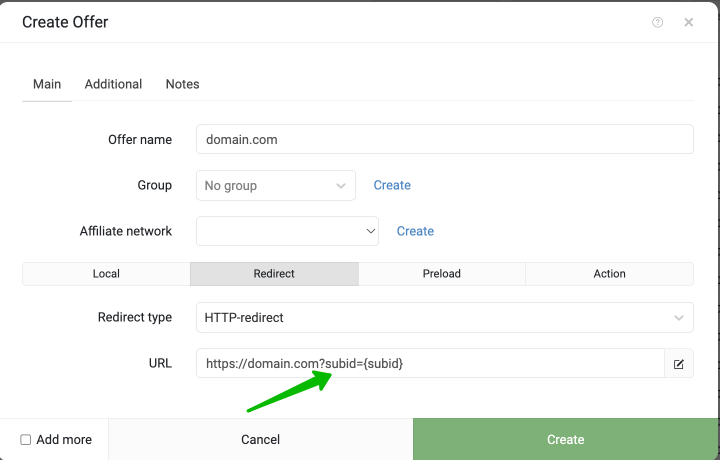This screenshot has width=720, height=460.
Task: Expand the Group dropdown
Action: click(276, 185)
